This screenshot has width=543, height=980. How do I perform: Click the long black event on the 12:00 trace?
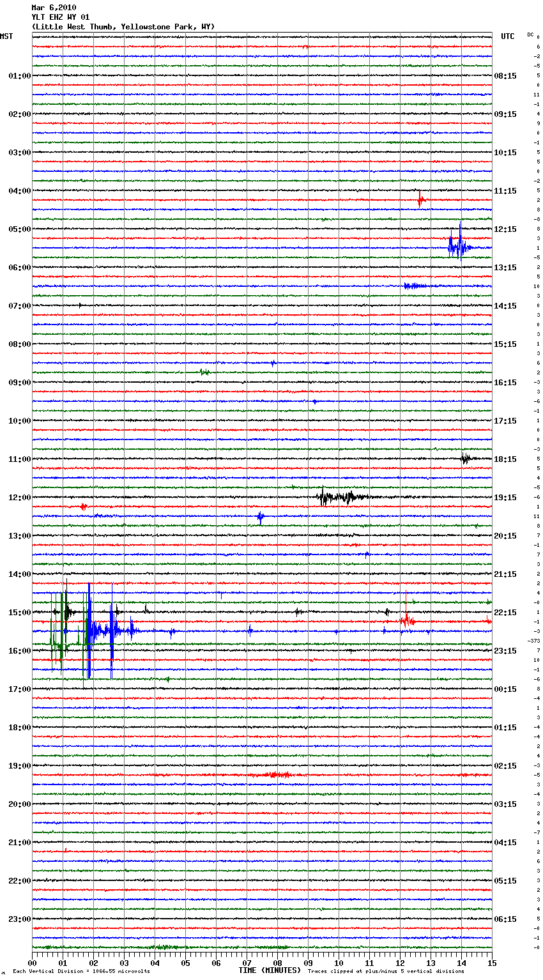[342, 497]
